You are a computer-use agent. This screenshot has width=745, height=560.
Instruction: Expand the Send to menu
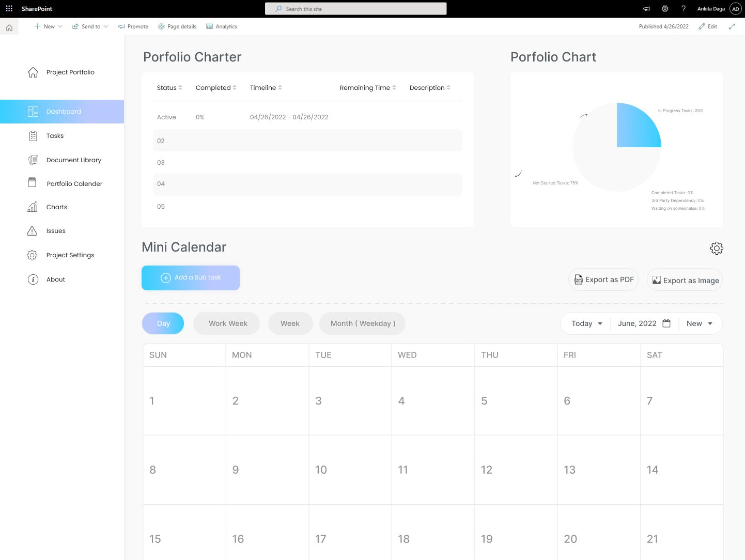click(90, 26)
